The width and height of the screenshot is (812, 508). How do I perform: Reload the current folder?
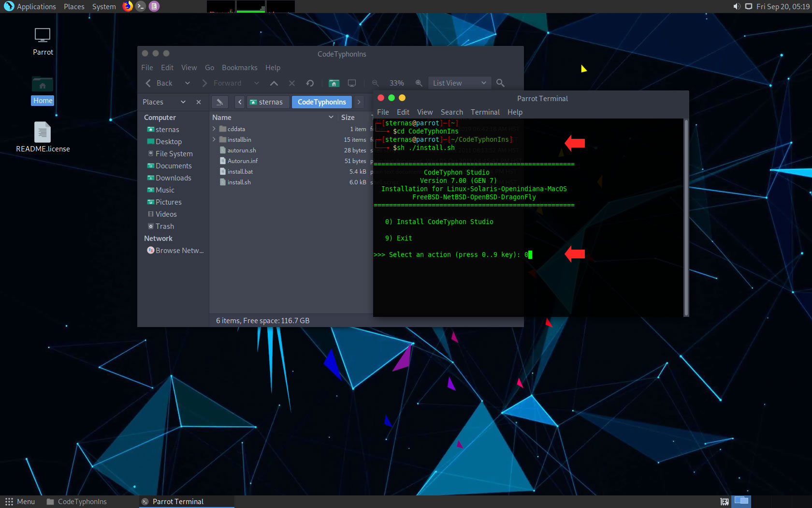(x=310, y=83)
